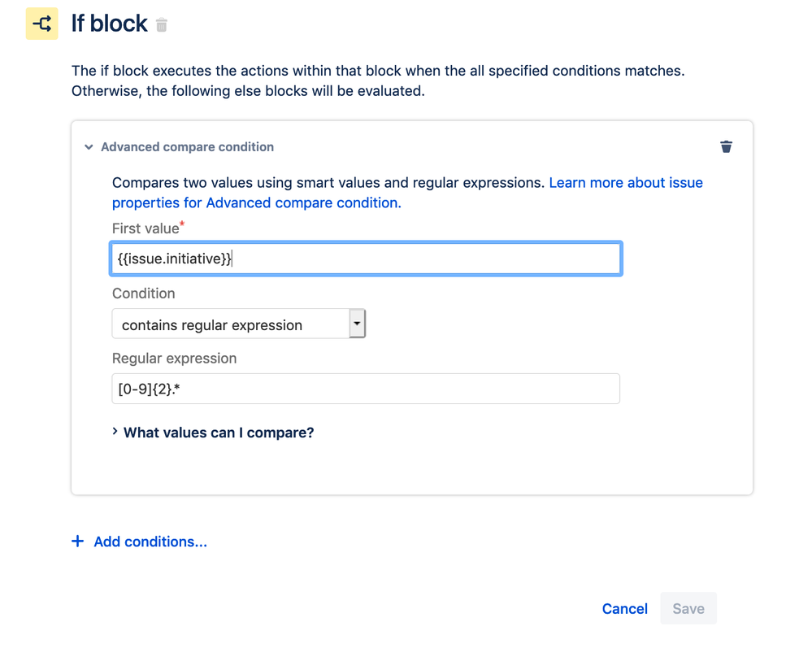The height and width of the screenshot is (648, 812).
Task: Click the "First value" field label
Action: coord(145,229)
